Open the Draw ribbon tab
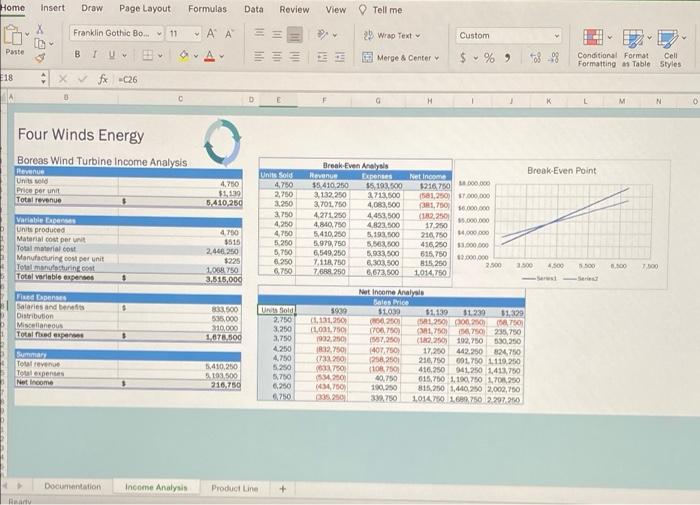Image resolution: width=700 pixels, height=505 pixels. click(92, 8)
